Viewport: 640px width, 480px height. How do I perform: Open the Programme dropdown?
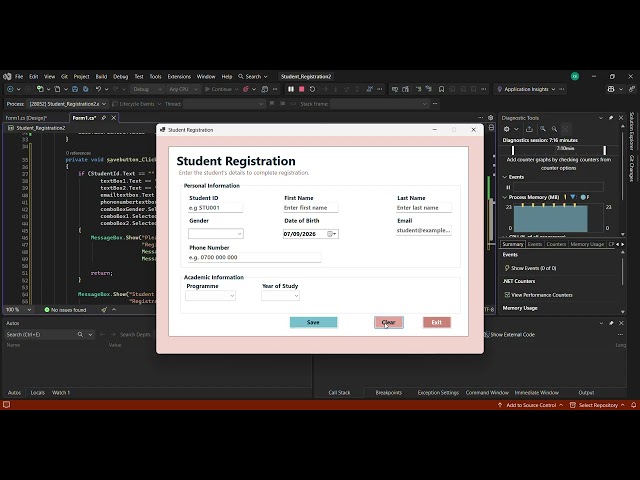pyautogui.click(x=210, y=296)
